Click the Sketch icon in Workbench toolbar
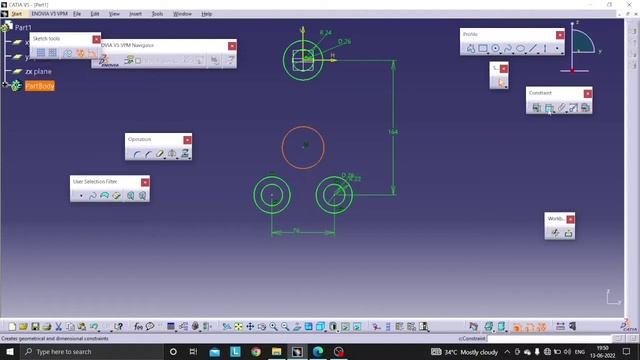 [x=555, y=233]
